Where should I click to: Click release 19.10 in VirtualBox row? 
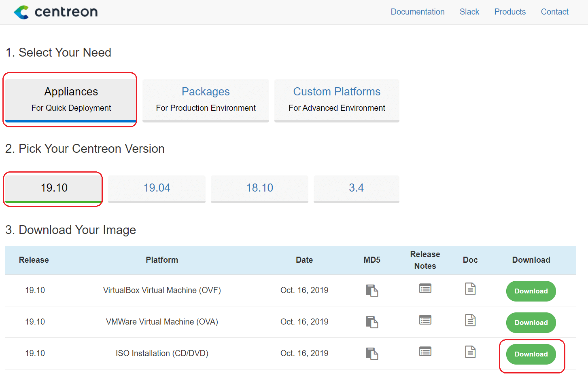tap(35, 290)
